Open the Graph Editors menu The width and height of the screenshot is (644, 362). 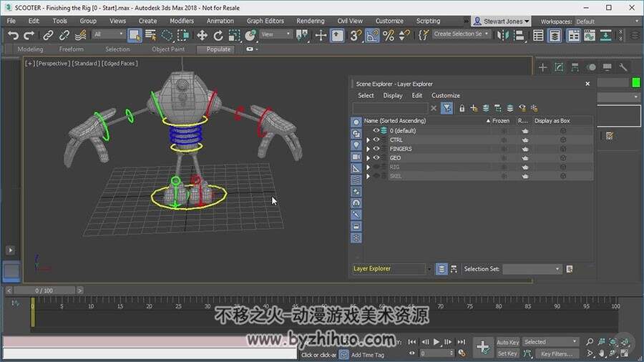[265, 21]
